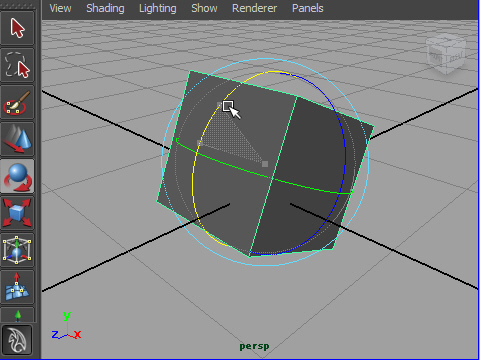The width and height of the screenshot is (480, 360).
Task: Open the Panels menu
Action: click(308, 8)
